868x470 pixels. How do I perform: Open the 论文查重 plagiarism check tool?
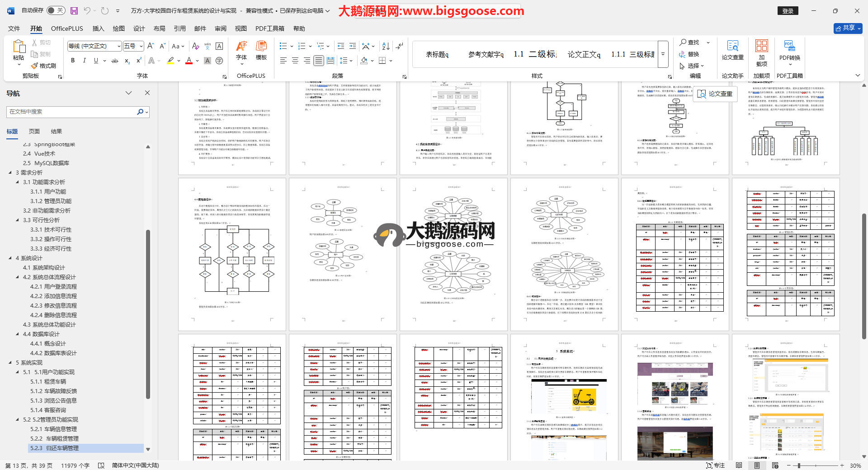732,50
